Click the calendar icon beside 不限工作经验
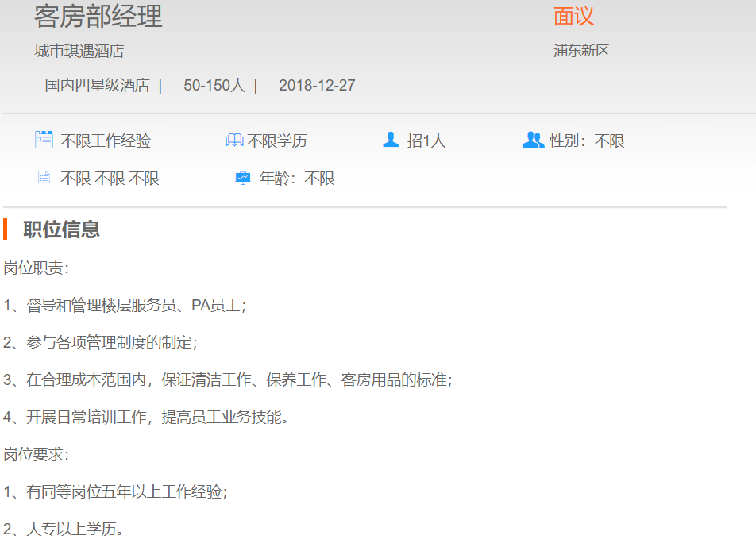The width and height of the screenshot is (756, 551). click(x=44, y=140)
